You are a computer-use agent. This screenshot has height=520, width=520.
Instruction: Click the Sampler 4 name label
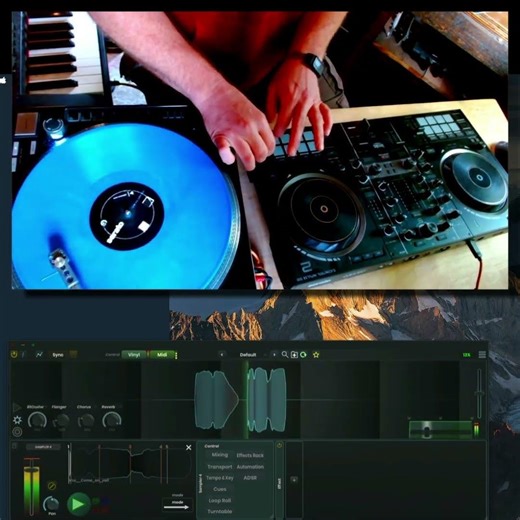(x=43, y=447)
